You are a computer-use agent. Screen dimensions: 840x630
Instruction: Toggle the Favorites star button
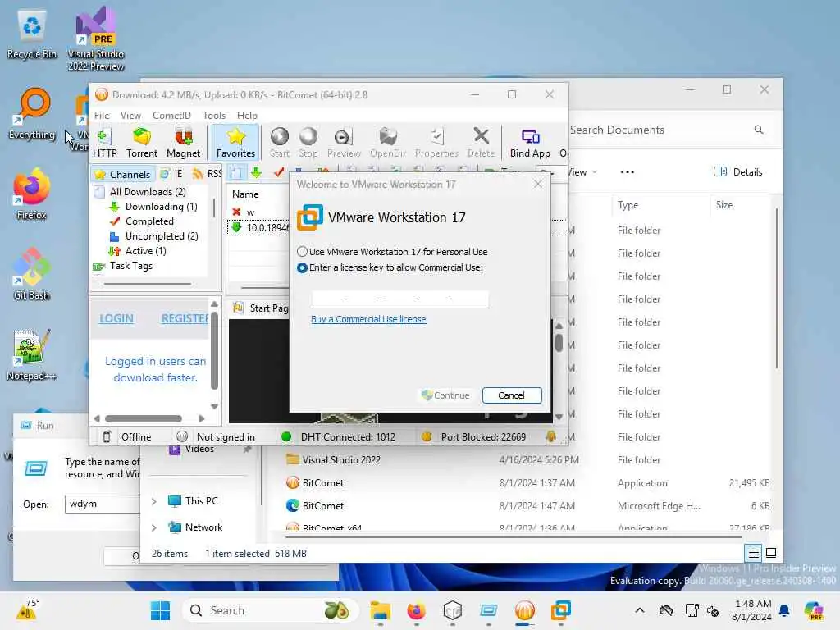(x=235, y=143)
